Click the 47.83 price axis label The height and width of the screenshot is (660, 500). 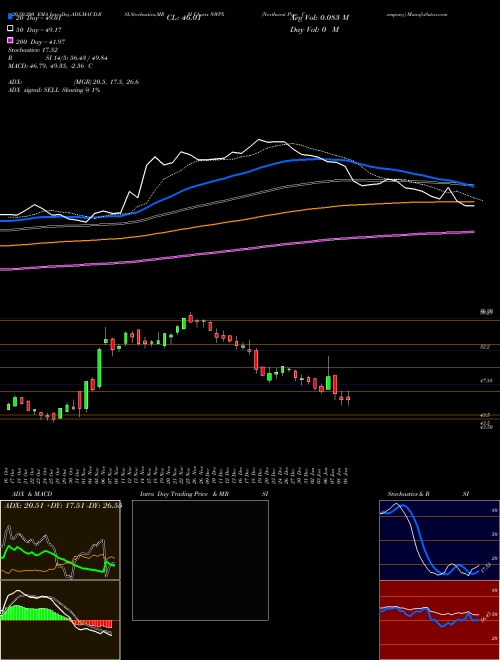486,381
